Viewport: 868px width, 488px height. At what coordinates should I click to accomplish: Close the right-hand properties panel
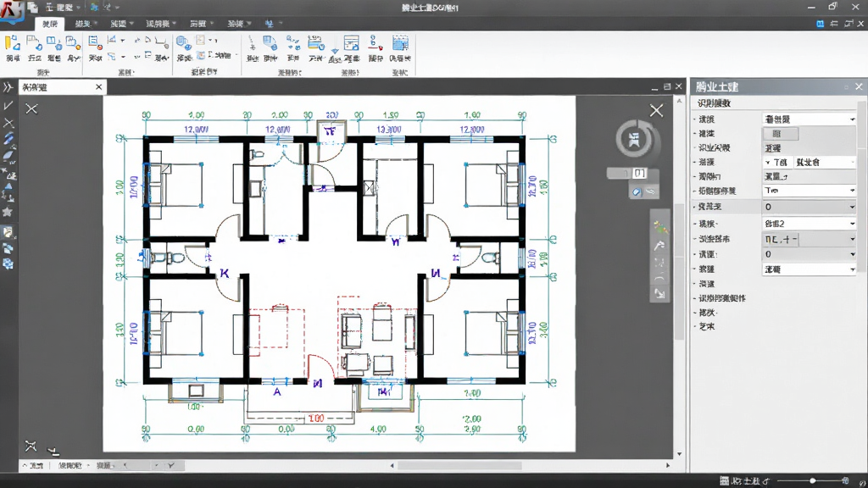(x=859, y=87)
